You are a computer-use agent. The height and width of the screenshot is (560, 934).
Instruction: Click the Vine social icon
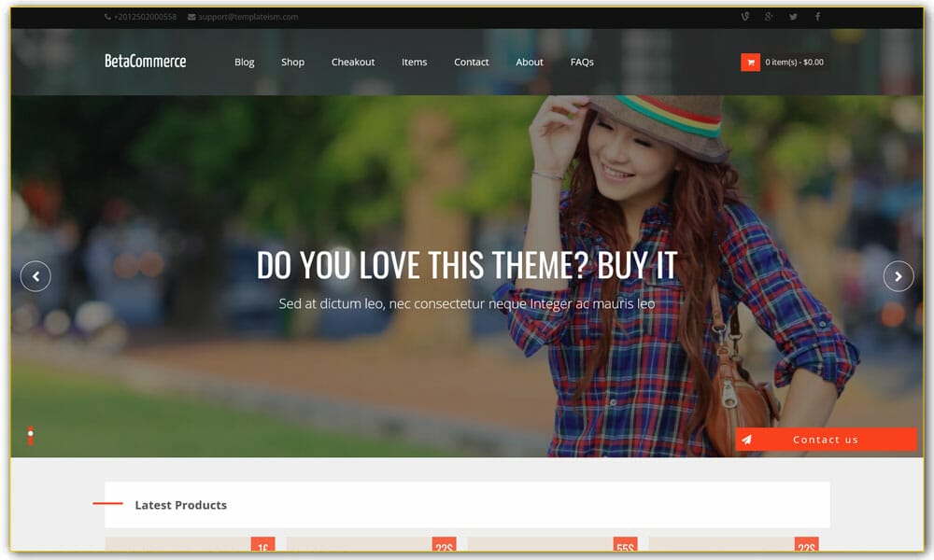(745, 16)
